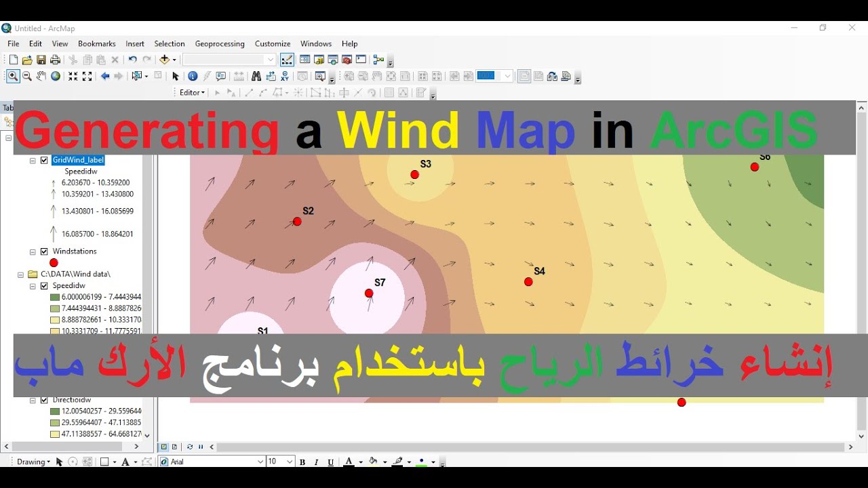
Task: Go back to previous extent
Action: [105, 77]
